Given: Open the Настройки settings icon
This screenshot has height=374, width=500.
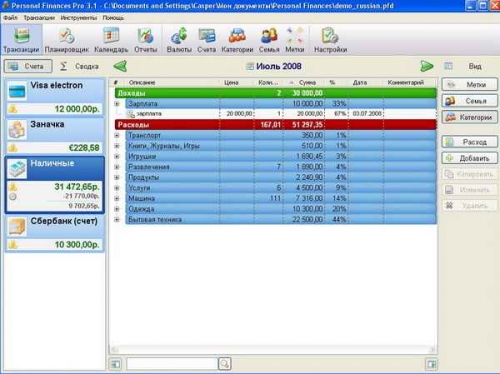Looking at the screenshot, I should 330,40.
